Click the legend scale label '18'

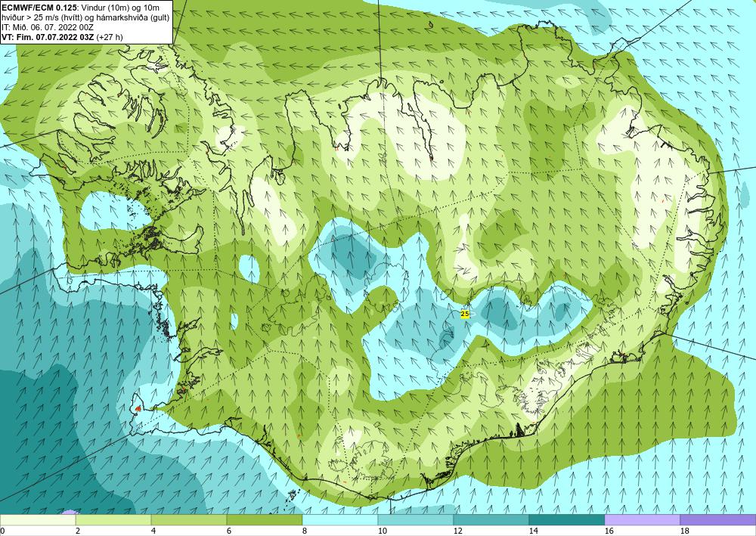[x=685, y=531]
